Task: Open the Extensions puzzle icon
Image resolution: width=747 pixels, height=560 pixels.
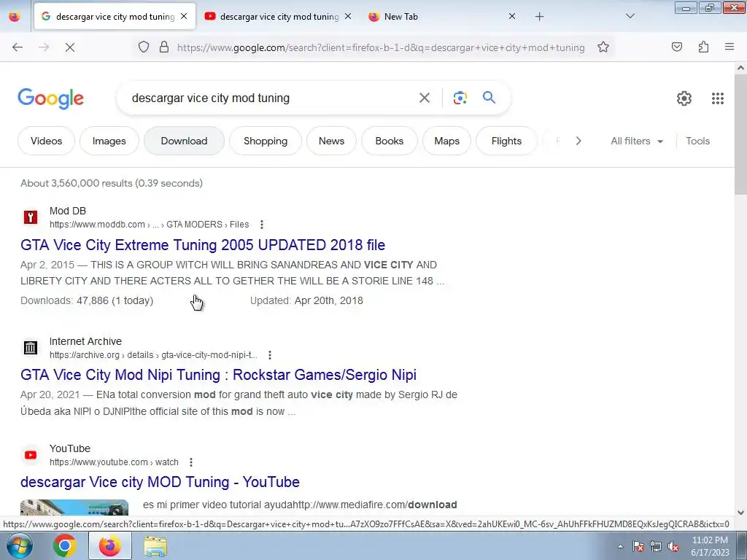Action: pyautogui.click(x=703, y=47)
